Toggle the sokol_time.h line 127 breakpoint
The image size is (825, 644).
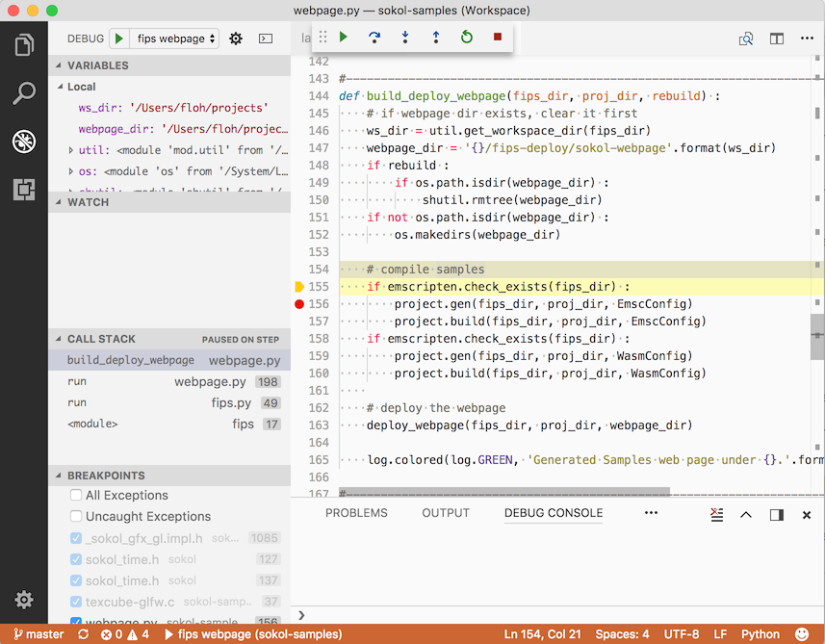[76, 558]
